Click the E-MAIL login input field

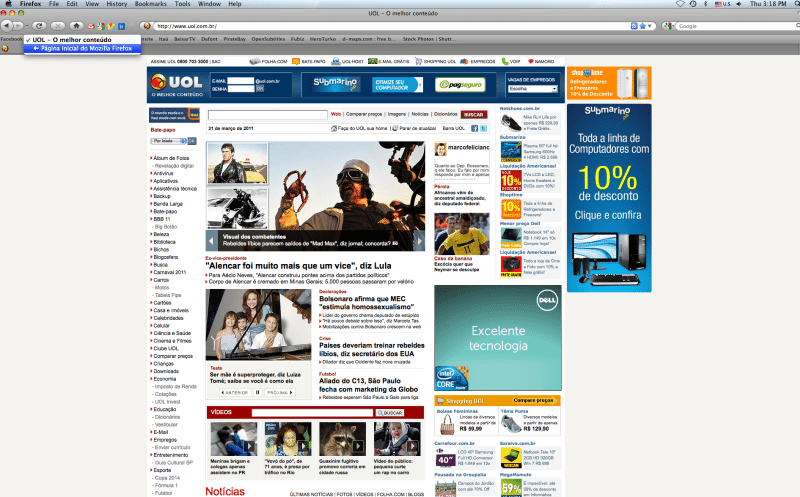click(241, 81)
